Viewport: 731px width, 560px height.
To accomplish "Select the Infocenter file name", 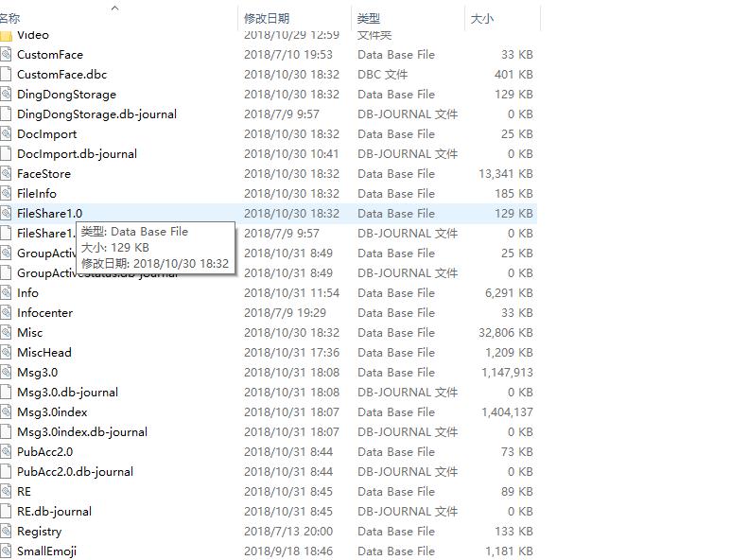I will pos(44,313).
